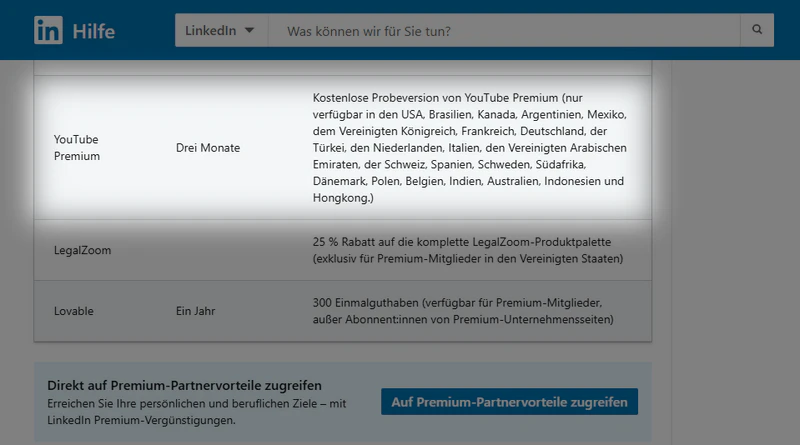Open the Hilfe home link
Image resolution: width=800 pixels, height=445 pixels.
pyautogui.click(x=94, y=31)
